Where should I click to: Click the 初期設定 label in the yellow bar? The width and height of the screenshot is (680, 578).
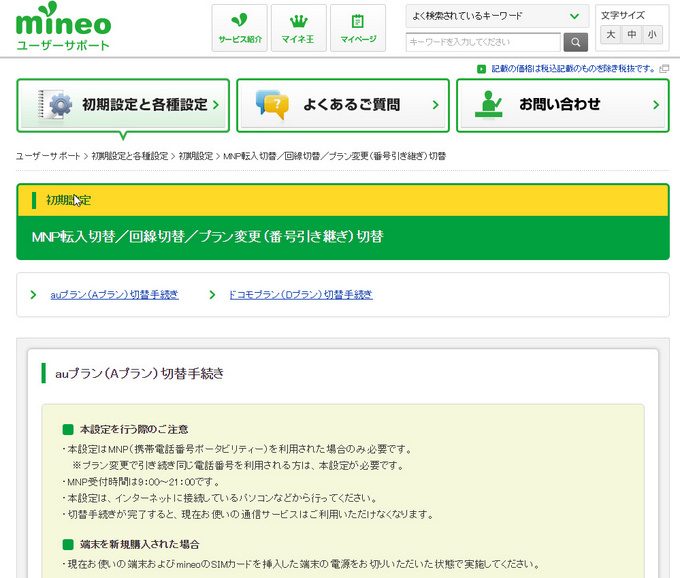69,200
